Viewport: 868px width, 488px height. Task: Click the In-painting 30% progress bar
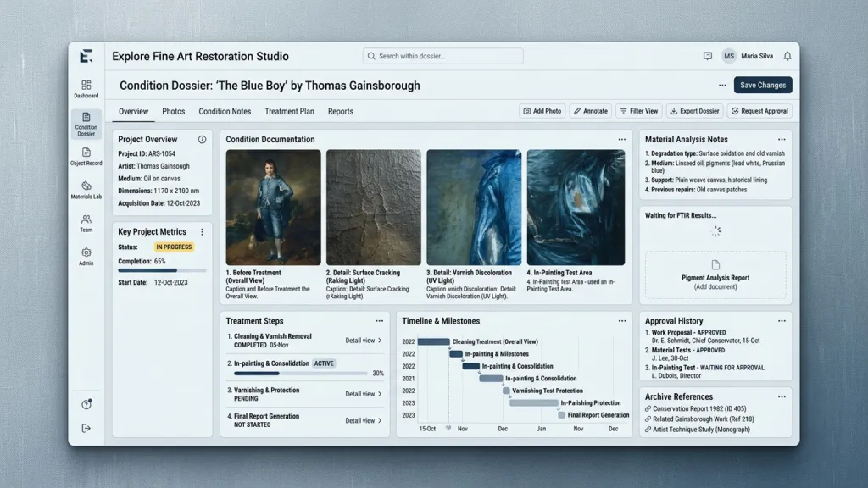point(300,374)
